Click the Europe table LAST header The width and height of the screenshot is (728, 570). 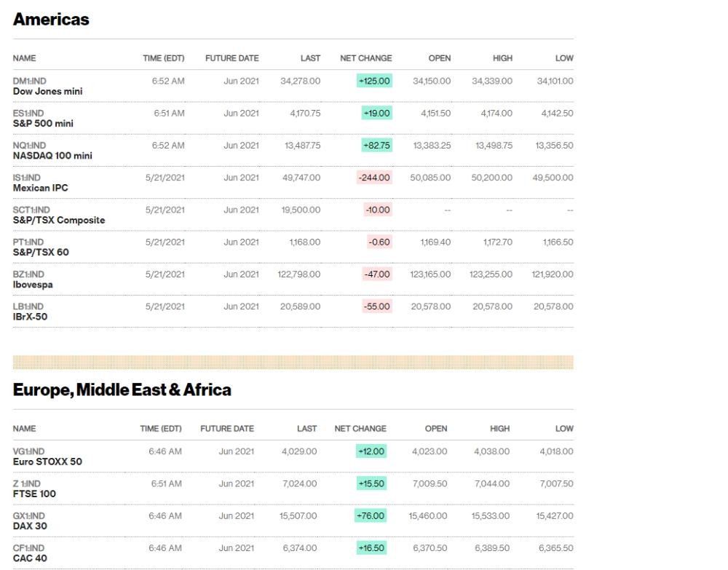[x=307, y=429]
